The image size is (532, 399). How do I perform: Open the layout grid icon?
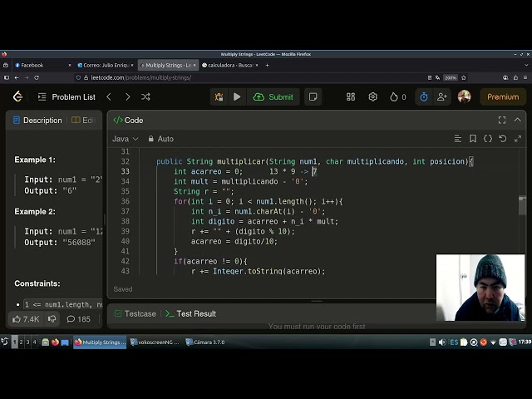coord(351,97)
